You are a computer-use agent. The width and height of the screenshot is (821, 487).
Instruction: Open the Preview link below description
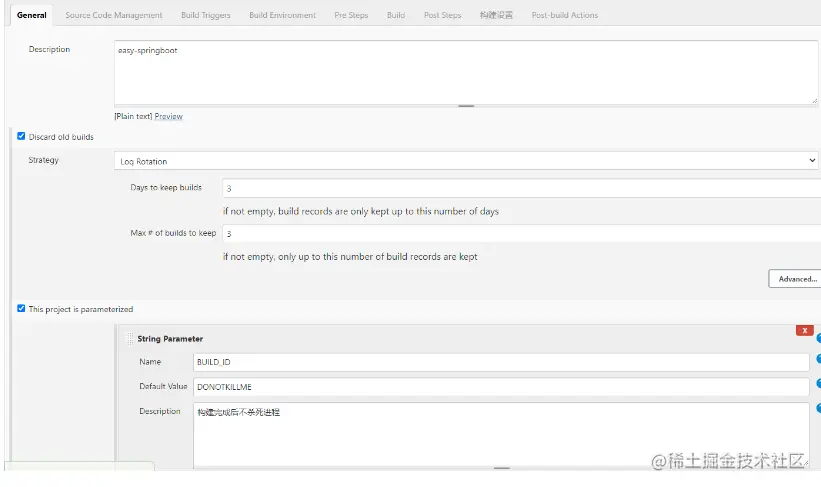[x=169, y=116]
